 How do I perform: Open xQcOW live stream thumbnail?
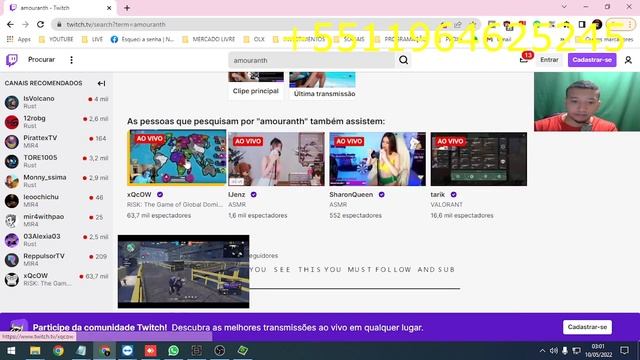tap(177, 158)
